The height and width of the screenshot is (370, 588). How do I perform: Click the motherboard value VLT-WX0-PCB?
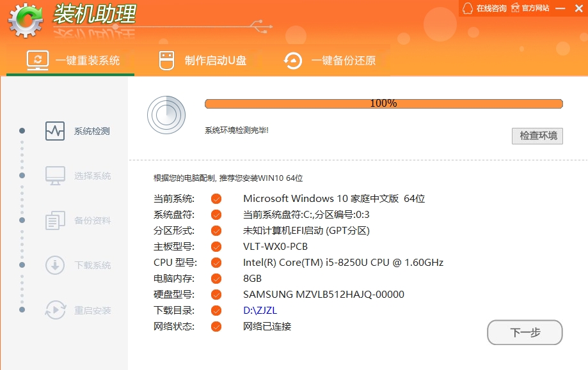click(275, 247)
